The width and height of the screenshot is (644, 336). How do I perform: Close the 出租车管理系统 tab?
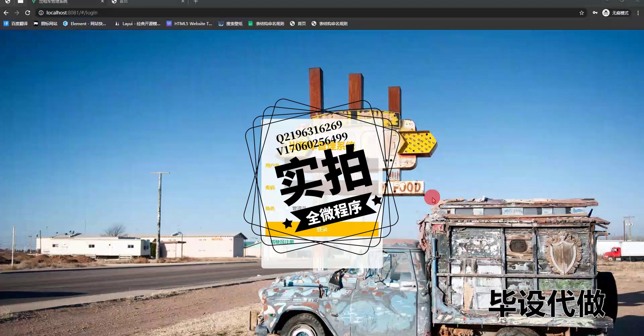pos(102,2)
